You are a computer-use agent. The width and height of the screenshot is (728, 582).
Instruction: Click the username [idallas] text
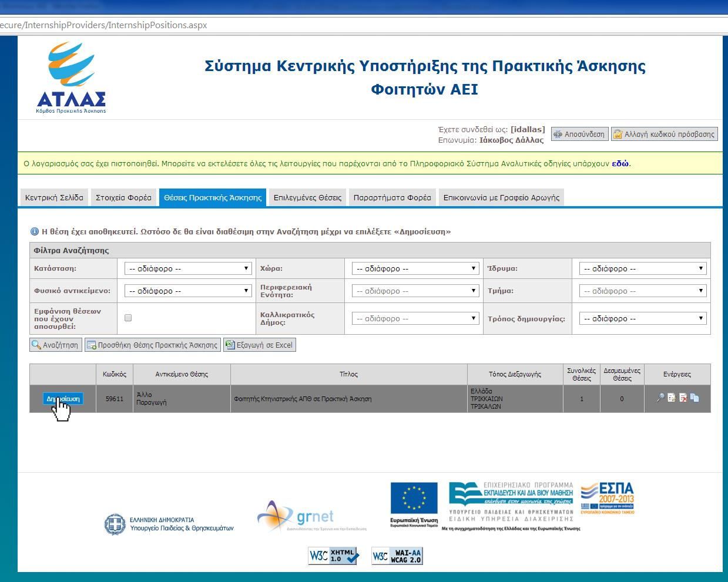pyautogui.click(x=528, y=129)
